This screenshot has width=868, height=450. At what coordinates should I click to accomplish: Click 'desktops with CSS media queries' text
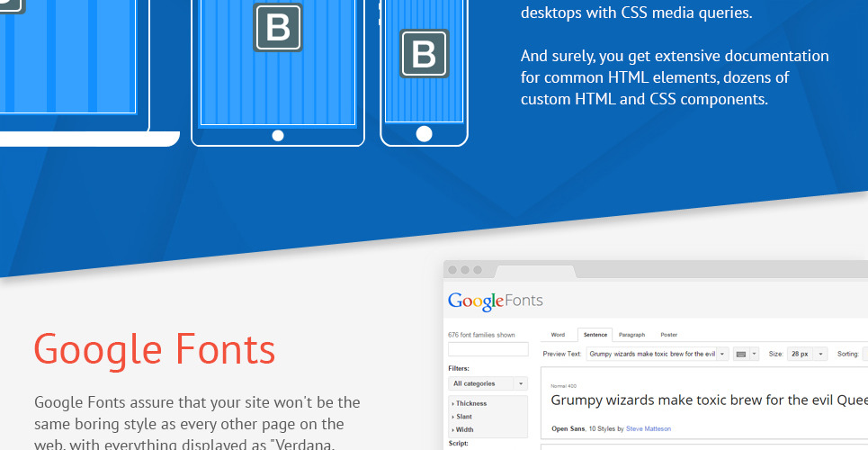click(x=637, y=13)
